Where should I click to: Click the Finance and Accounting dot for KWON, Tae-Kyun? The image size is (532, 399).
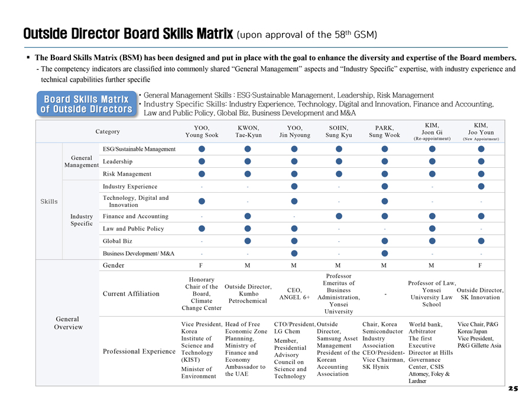tap(248, 216)
